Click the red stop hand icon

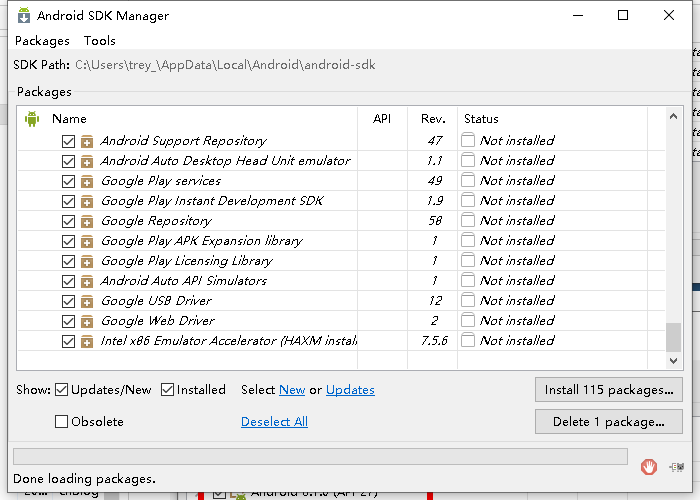(649, 467)
